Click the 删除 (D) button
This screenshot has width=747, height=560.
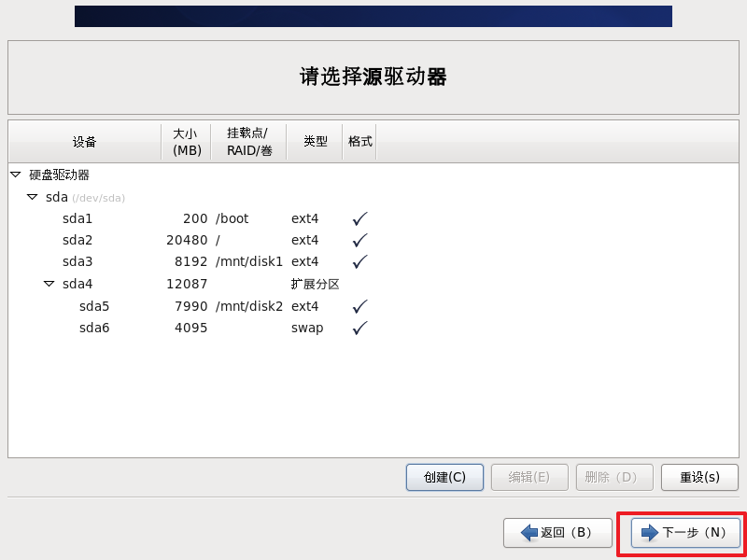(614, 477)
